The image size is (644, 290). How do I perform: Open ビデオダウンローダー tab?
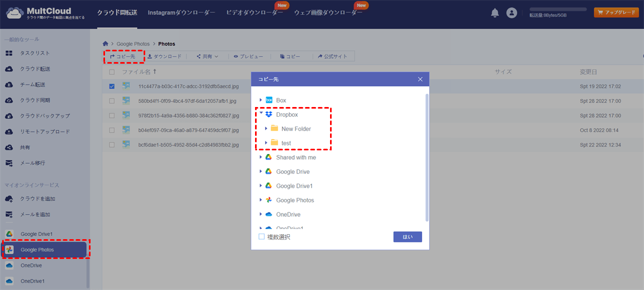pos(254,12)
